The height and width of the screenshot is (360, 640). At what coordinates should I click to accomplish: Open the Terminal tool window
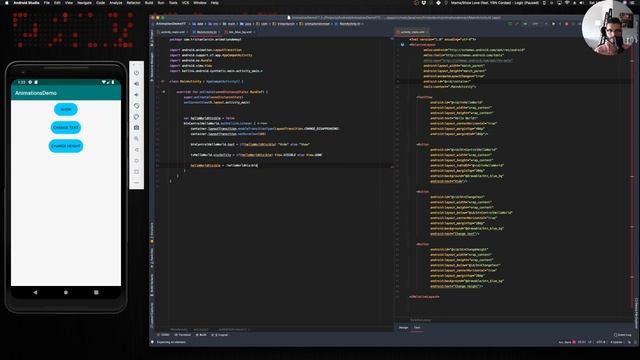pyautogui.click(x=183, y=335)
